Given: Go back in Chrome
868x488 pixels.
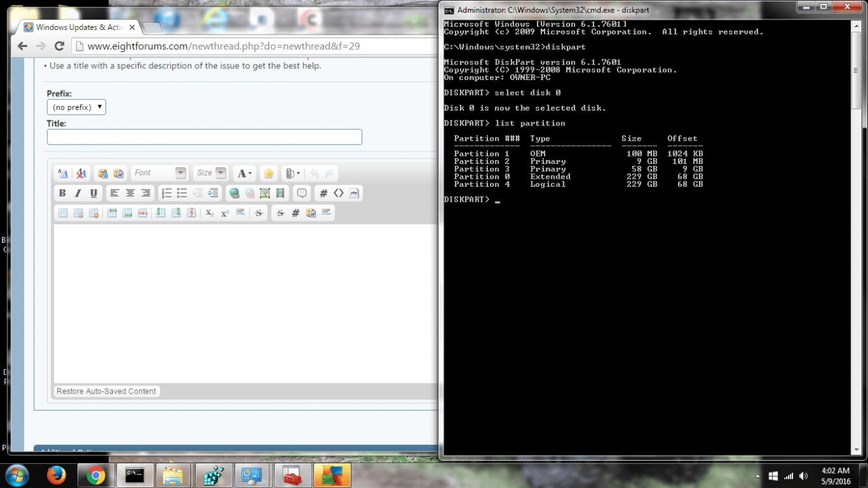Looking at the screenshot, I should 23,46.
